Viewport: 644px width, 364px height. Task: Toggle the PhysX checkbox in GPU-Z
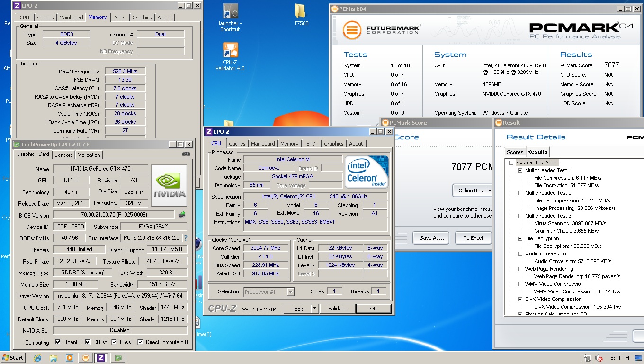pyautogui.click(x=114, y=342)
